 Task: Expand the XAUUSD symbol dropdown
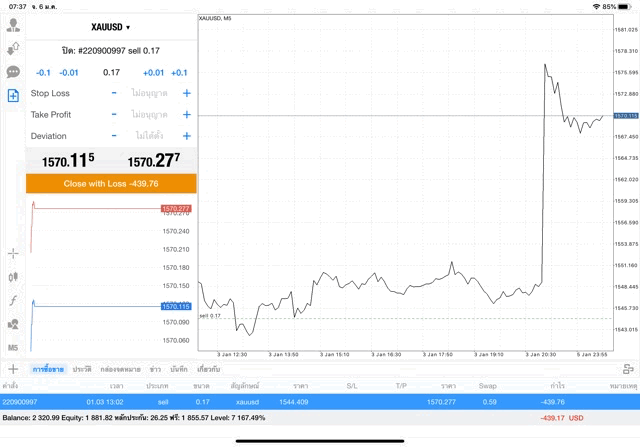(111, 28)
